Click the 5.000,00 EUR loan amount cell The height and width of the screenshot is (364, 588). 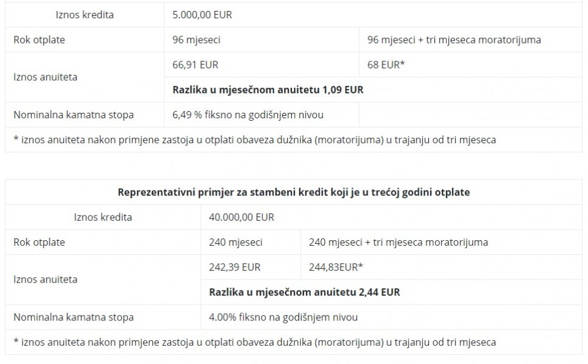tap(202, 15)
